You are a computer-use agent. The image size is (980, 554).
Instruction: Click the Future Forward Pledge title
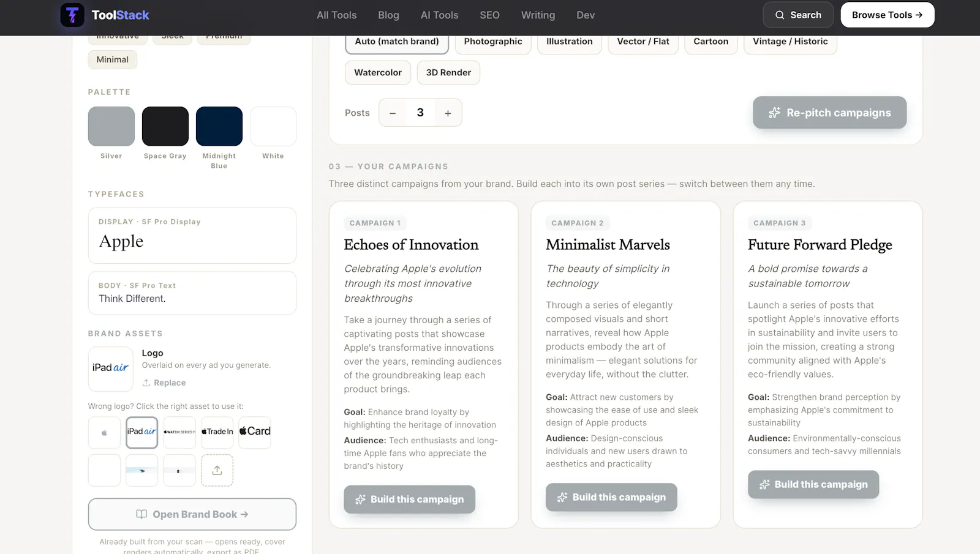pos(820,245)
